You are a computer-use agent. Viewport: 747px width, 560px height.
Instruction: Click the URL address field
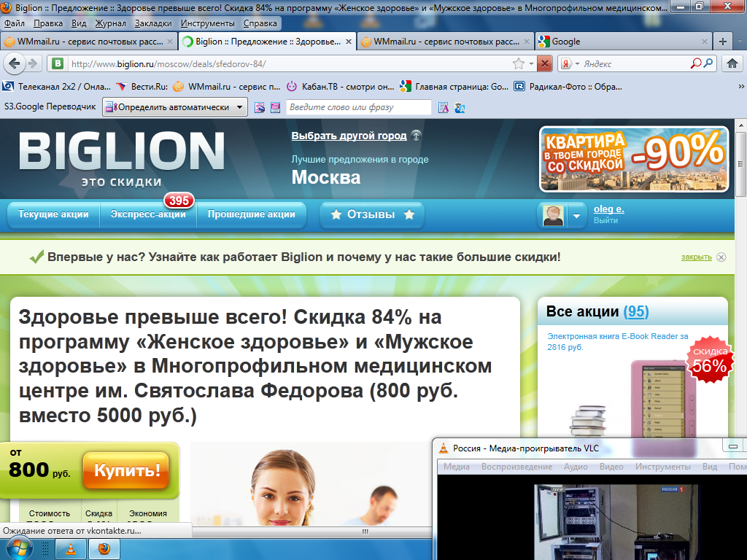290,63
